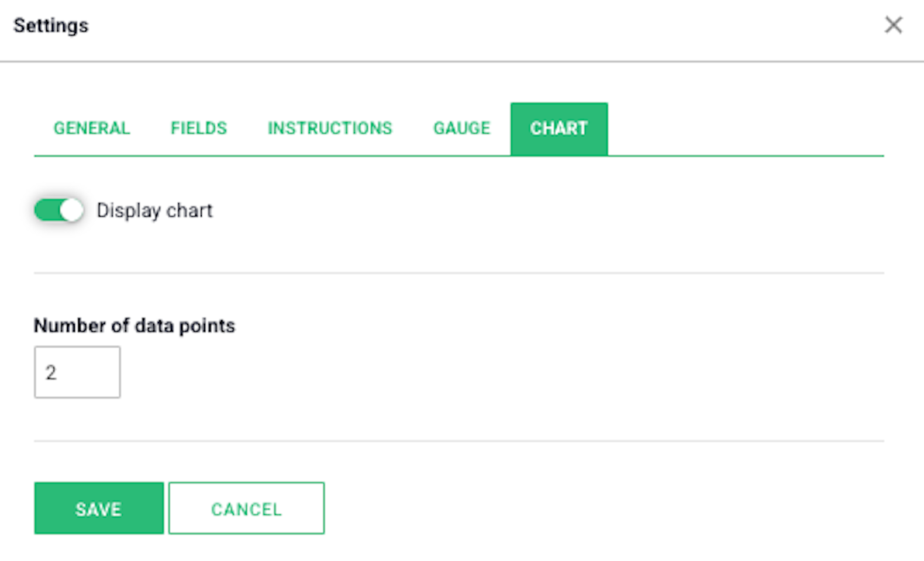Dismiss the dialog using the top-right cross
The width and height of the screenshot is (924, 561).
click(x=893, y=25)
